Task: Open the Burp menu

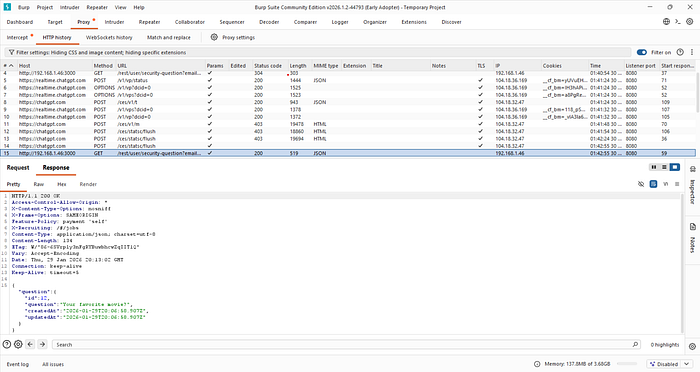Action: [24, 7]
